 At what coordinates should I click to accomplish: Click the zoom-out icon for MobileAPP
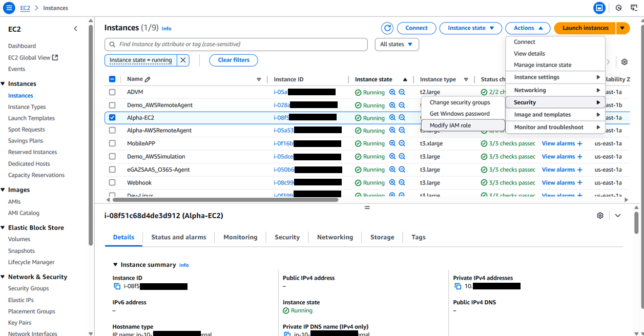pyautogui.click(x=402, y=144)
